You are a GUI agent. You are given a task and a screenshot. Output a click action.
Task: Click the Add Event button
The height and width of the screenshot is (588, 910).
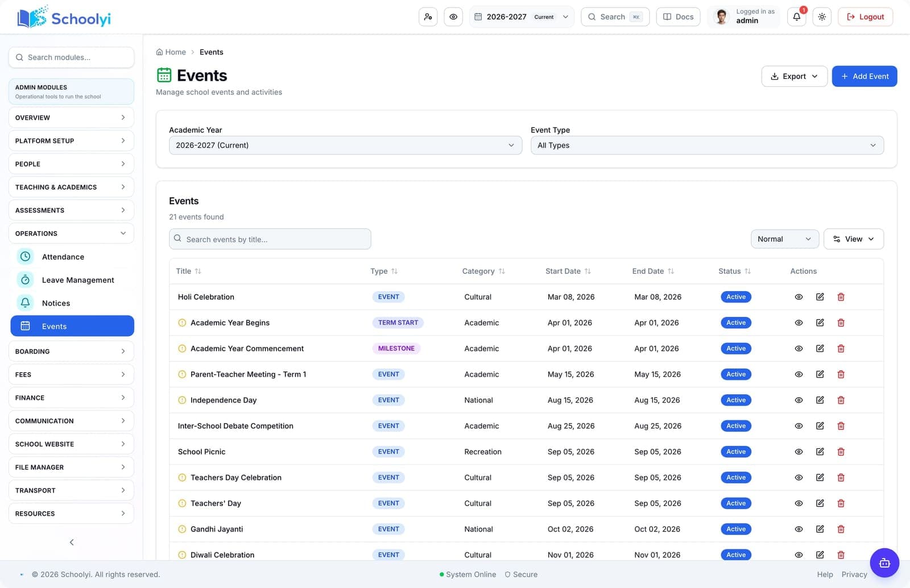tap(864, 76)
